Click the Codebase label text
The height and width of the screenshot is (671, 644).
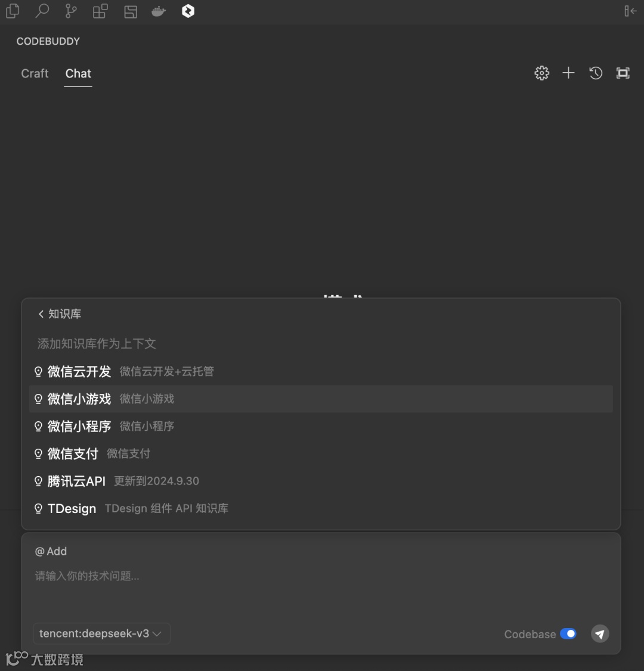(530, 634)
